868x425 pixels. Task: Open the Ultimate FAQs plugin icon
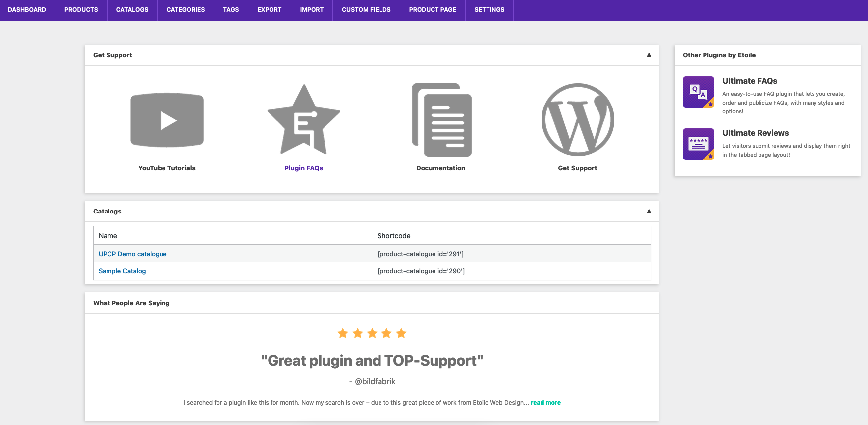point(699,92)
